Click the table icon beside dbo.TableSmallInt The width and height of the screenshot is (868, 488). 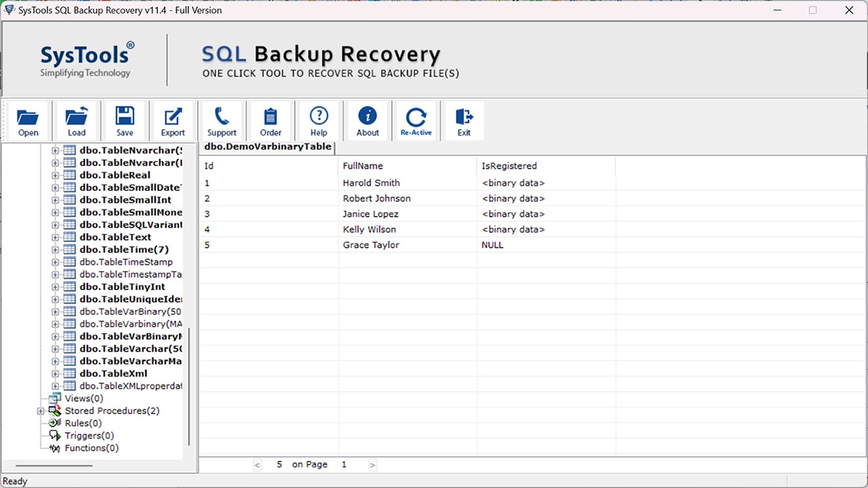69,200
